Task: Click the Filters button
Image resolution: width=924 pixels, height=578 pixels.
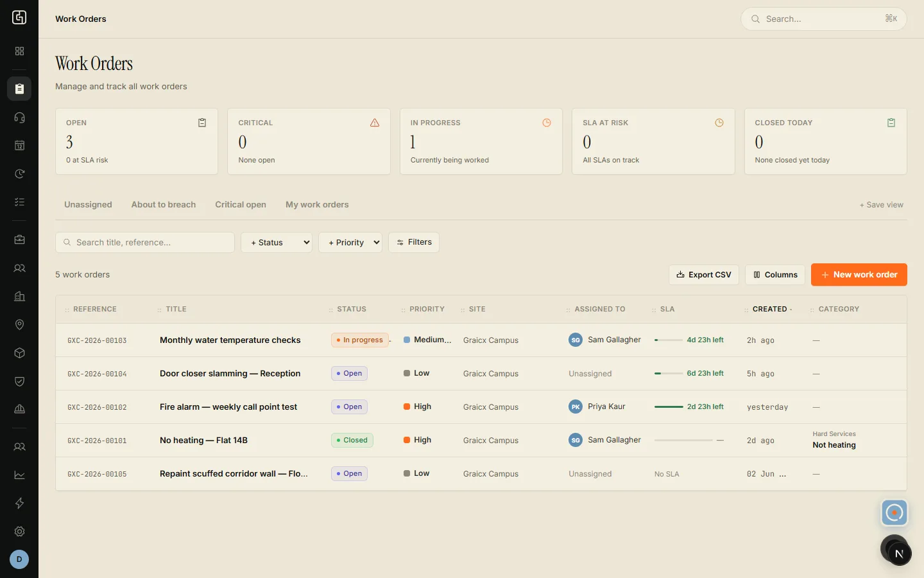Action: (x=414, y=242)
